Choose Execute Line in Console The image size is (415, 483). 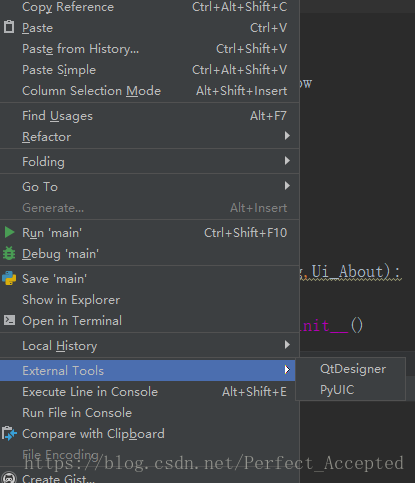coord(149,392)
